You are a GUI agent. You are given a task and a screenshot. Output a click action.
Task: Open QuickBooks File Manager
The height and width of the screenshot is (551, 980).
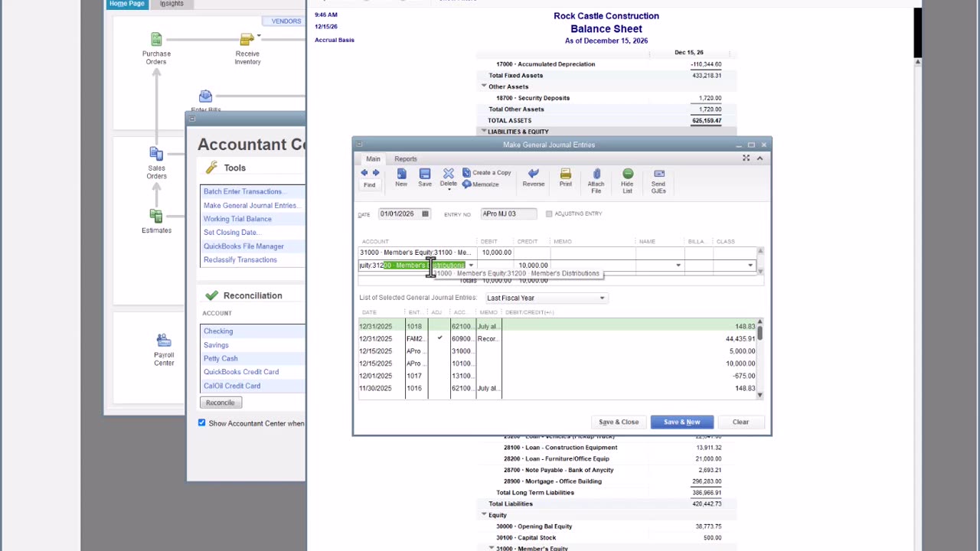point(243,246)
